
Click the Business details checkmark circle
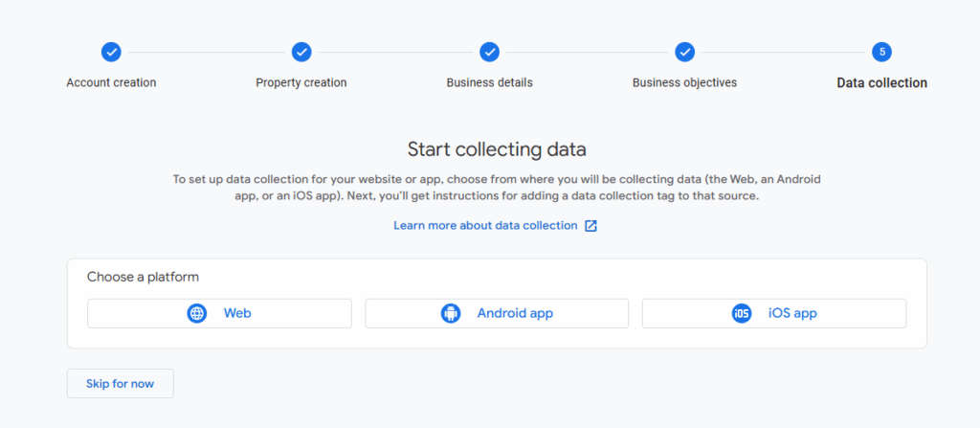click(x=489, y=52)
